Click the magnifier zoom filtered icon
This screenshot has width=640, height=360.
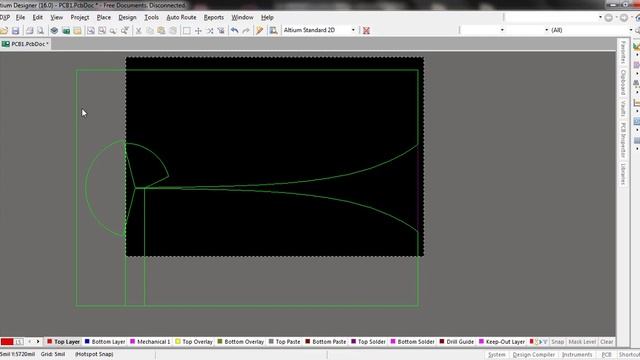[x=113, y=31]
